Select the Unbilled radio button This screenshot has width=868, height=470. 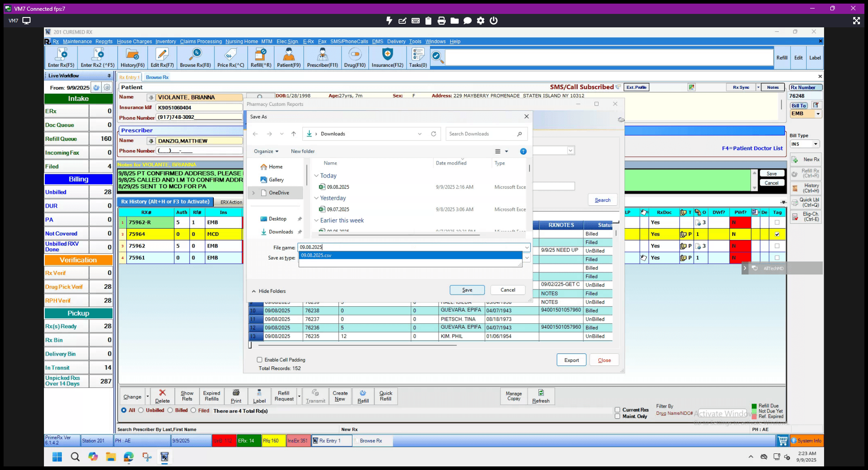[x=141, y=410]
